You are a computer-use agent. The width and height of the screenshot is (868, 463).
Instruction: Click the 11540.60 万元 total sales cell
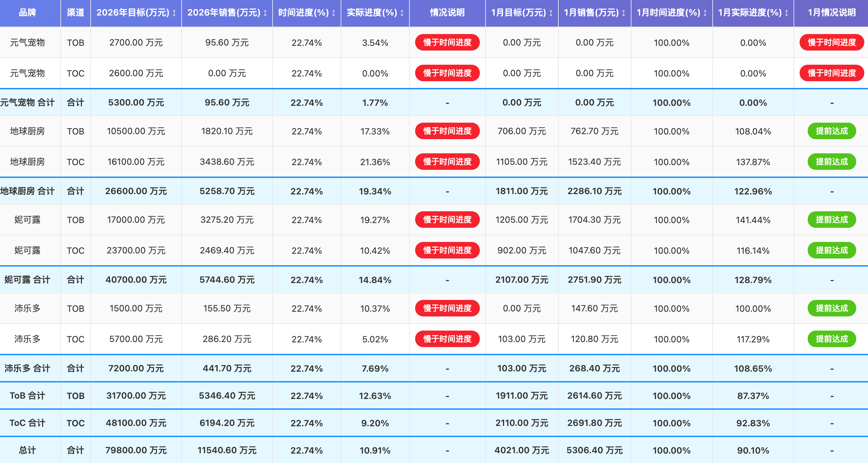[x=227, y=450]
